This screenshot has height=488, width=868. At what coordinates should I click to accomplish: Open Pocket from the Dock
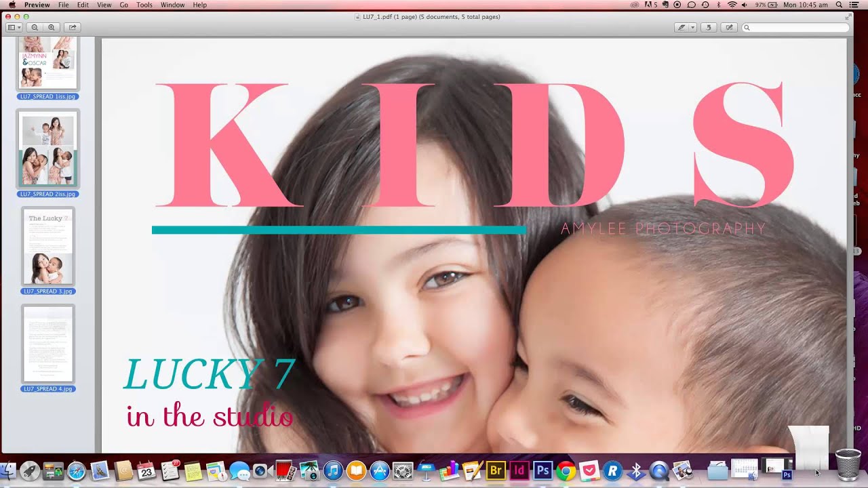coord(589,470)
